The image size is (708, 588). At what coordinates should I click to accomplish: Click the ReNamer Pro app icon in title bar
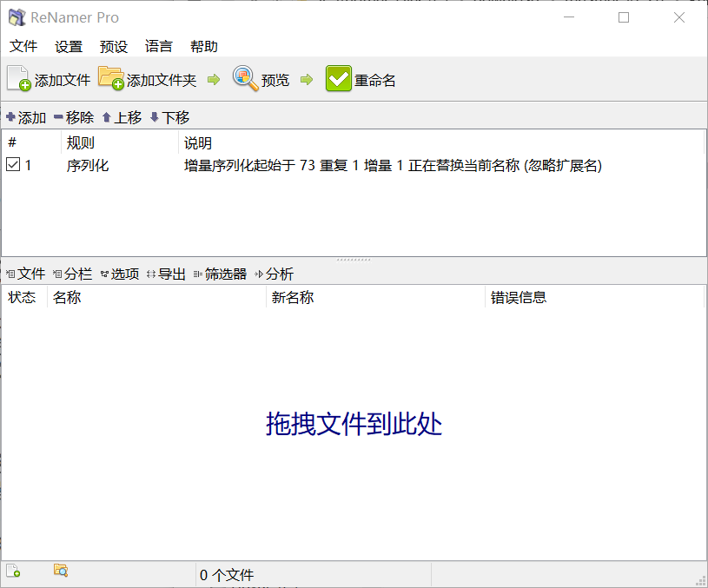[17, 17]
